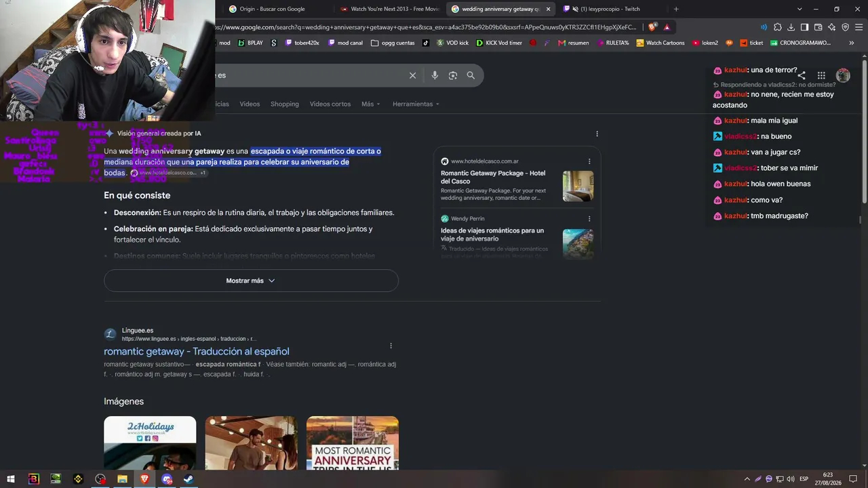Screen dimensions: 868x488
Task: Click the Brave Shields lion icon
Action: click(x=652, y=27)
